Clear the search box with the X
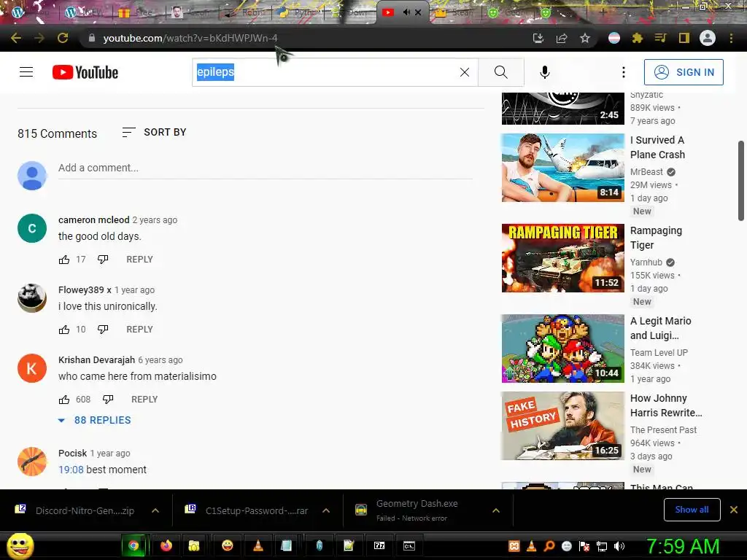Image resolution: width=747 pixels, height=560 pixels. (465, 72)
